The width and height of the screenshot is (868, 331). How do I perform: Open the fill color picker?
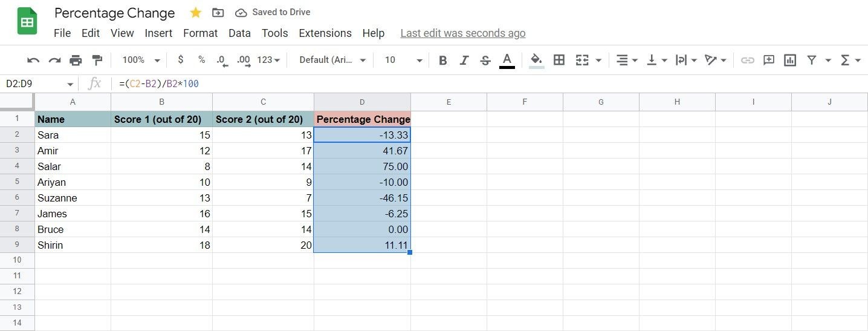click(x=536, y=60)
